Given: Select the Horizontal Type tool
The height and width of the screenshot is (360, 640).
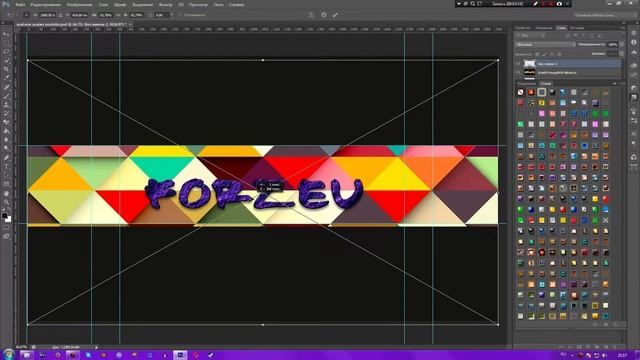Looking at the screenshot, I should (x=6, y=167).
